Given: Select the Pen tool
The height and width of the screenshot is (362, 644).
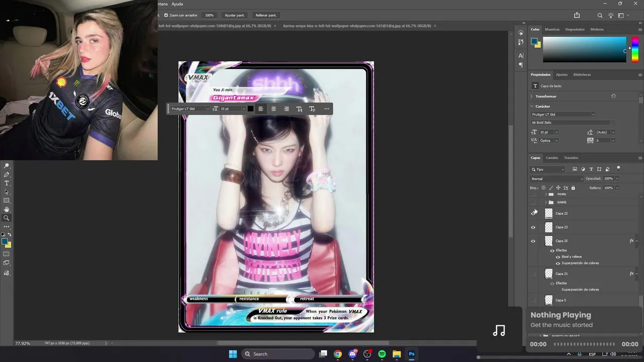Looking at the screenshot, I should [x=7, y=174].
